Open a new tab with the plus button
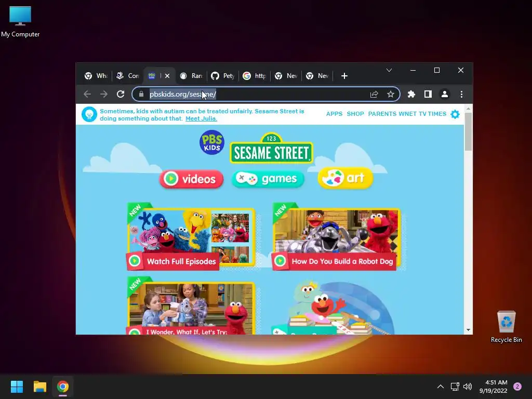Image resolution: width=532 pixels, height=399 pixels. [344, 76]
